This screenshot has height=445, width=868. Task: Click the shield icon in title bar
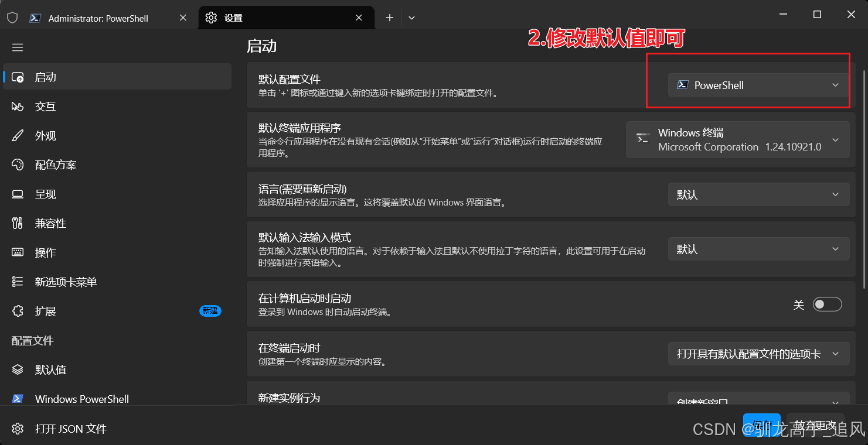coord(12,18)
